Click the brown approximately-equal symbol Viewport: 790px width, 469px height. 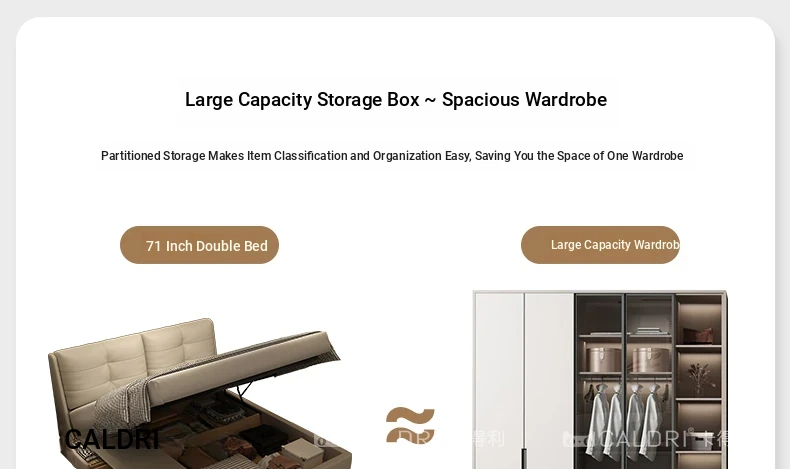pyautogui.click(x=410, y=425)
